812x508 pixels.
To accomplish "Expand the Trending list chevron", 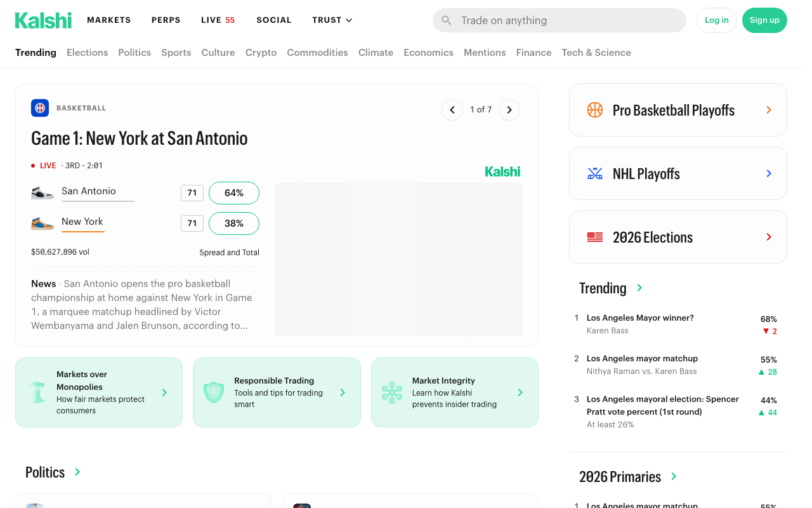I will click(x=639, y=288).
